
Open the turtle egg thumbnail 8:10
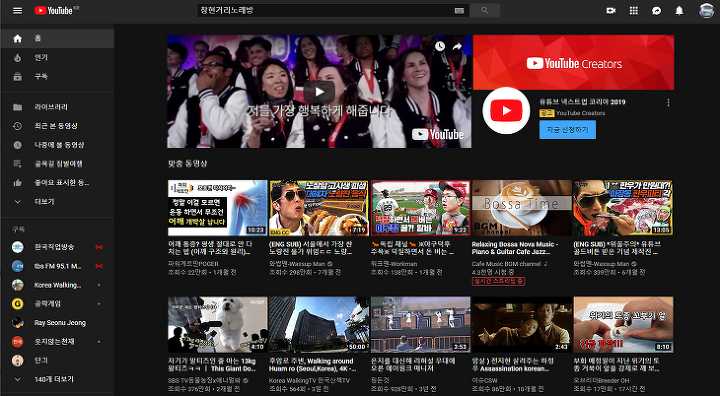pyautogui.click(x=623, y=324)
